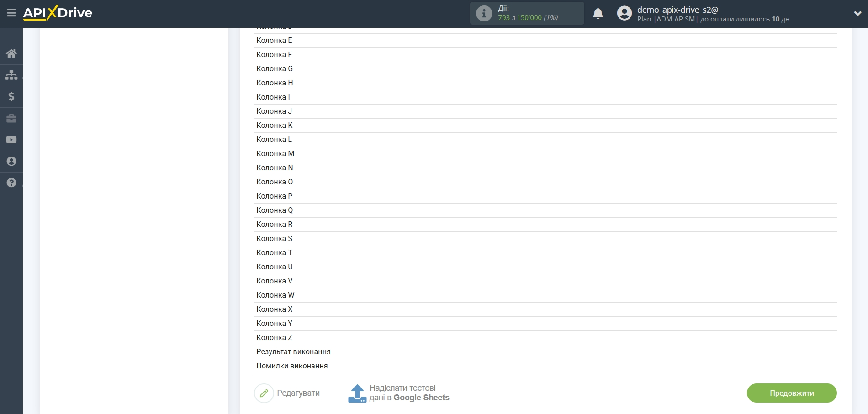Select the Колонка S row

pos(545,239)
